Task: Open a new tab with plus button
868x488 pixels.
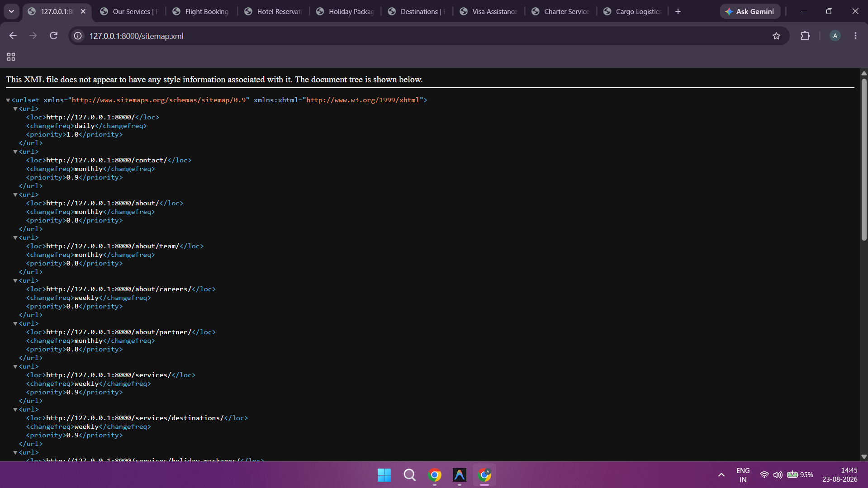Action: tap(678, 11)
